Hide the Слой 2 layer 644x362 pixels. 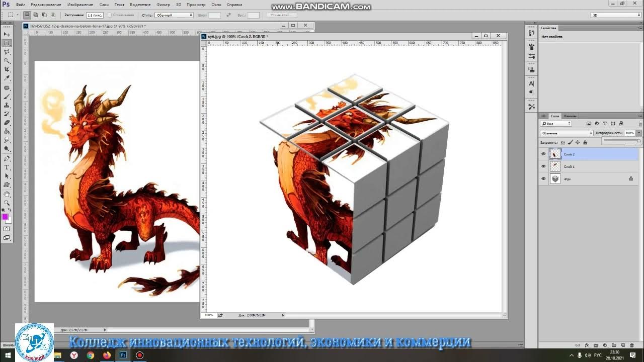pyautogui.click(x=543, y=154)
